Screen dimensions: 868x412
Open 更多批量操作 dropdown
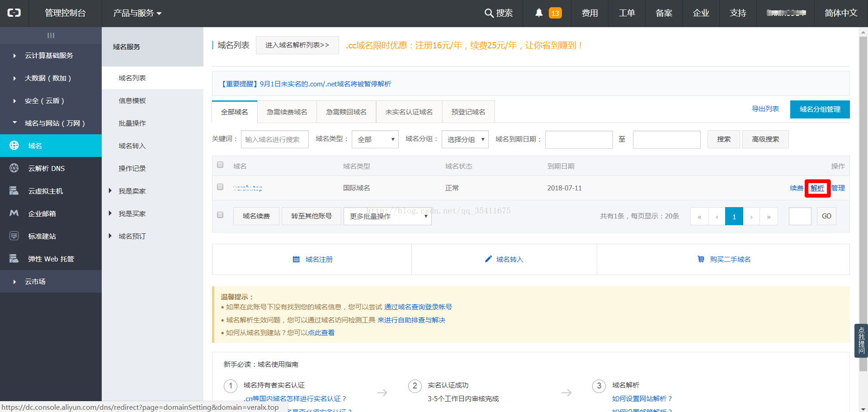point(387,216)
